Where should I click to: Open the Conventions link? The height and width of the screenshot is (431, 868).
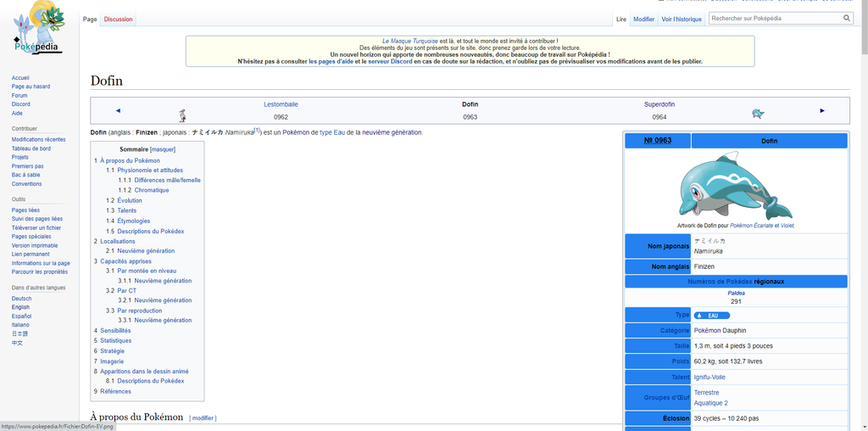click(x=26, y=184)
